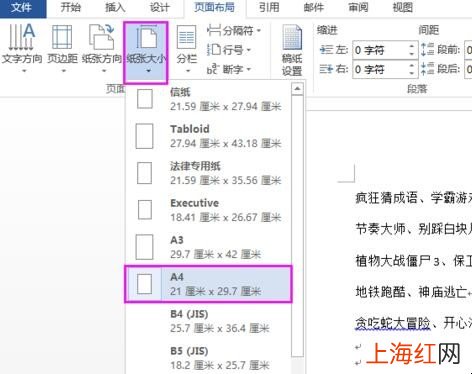Select Tabloid paper size option
The width and height of the screenshot is (472, 374).
coord(208,136)
